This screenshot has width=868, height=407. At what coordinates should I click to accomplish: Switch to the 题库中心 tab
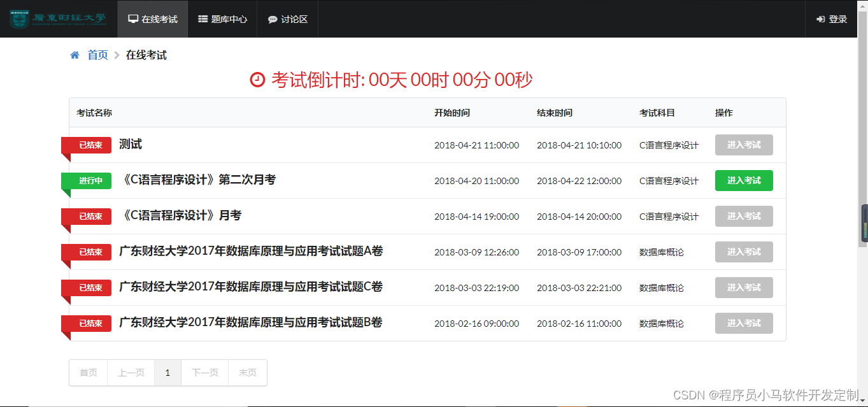[222, 19]
